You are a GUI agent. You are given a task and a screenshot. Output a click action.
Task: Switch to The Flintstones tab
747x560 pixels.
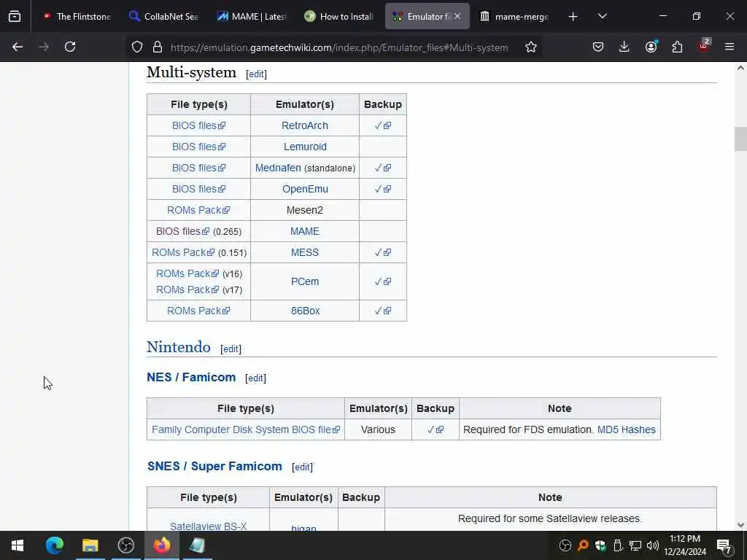click(x=77, y=16)
